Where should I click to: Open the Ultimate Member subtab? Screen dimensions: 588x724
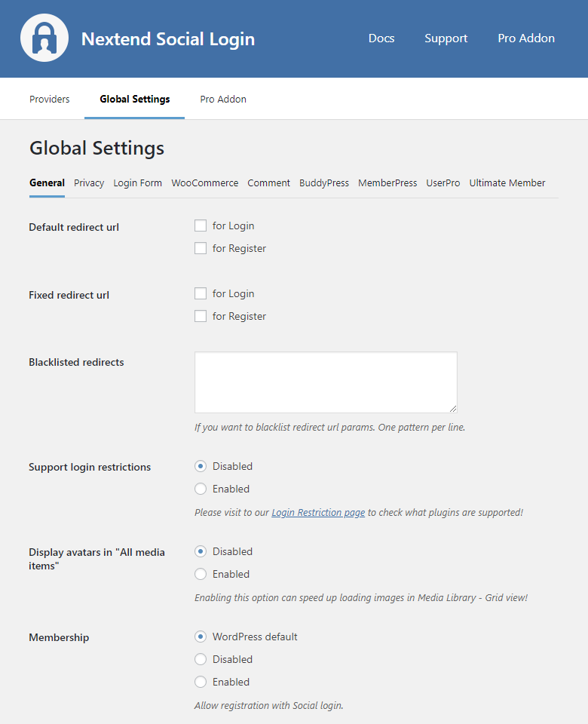coord(507,183)
